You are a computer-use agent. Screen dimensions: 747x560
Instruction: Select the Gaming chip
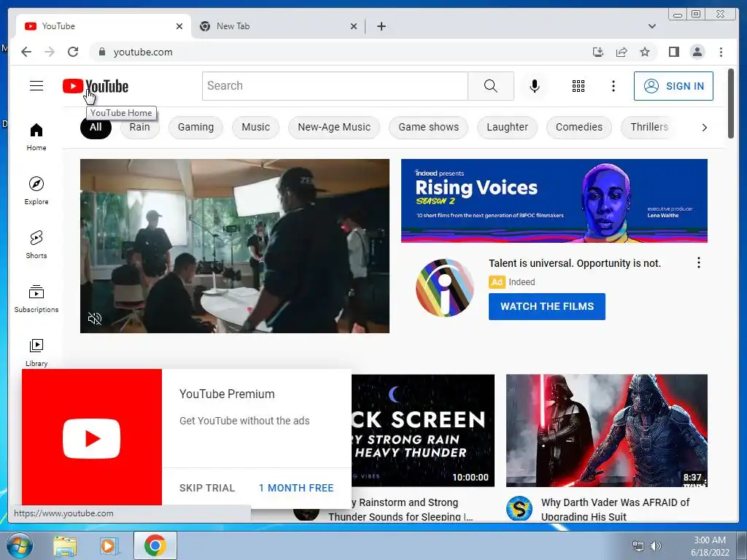click(x=196, y=127)
